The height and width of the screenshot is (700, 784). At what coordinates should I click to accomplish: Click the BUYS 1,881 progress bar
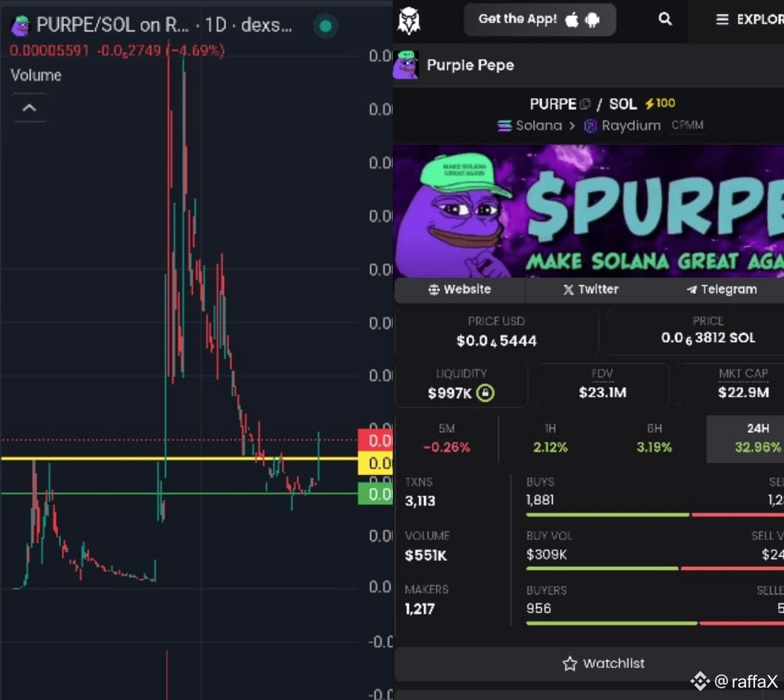pos(607,514)
